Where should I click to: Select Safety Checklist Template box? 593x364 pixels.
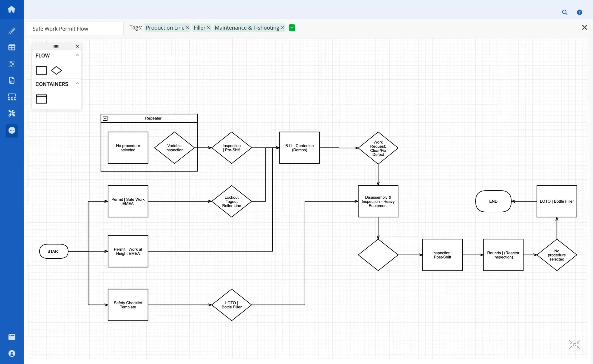(x=128, y=305)
